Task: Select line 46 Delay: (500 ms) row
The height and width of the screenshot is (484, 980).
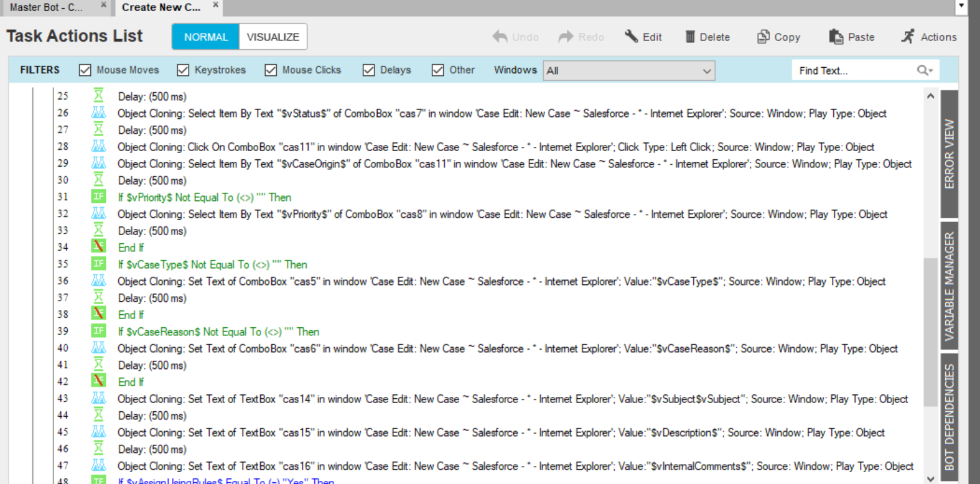Action: (x=152, y=449)
